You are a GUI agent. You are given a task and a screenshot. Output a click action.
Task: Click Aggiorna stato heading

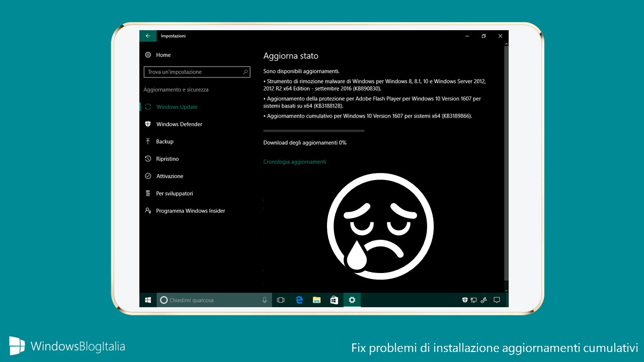coord(291,56)
